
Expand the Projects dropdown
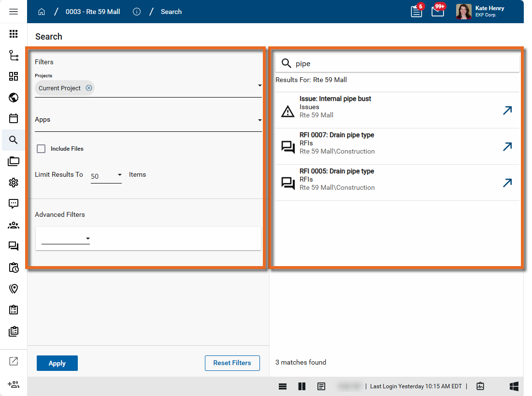(x=259, y=86)
